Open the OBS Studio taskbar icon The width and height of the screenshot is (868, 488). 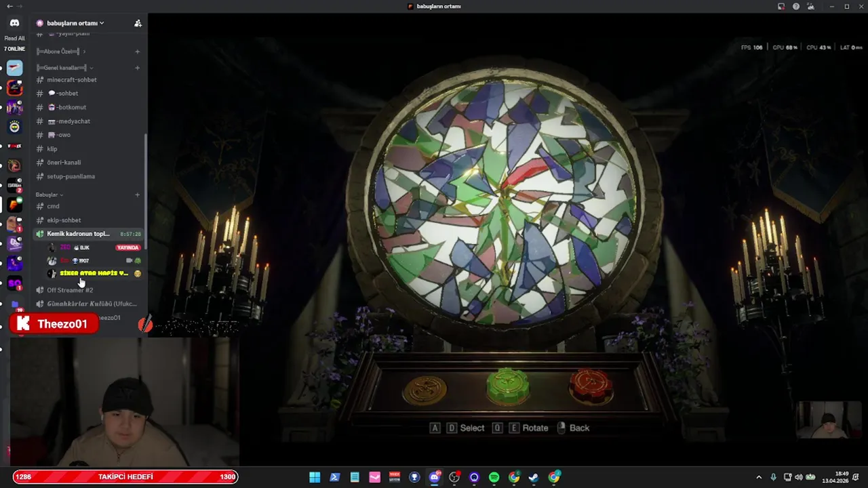point(454,477)
